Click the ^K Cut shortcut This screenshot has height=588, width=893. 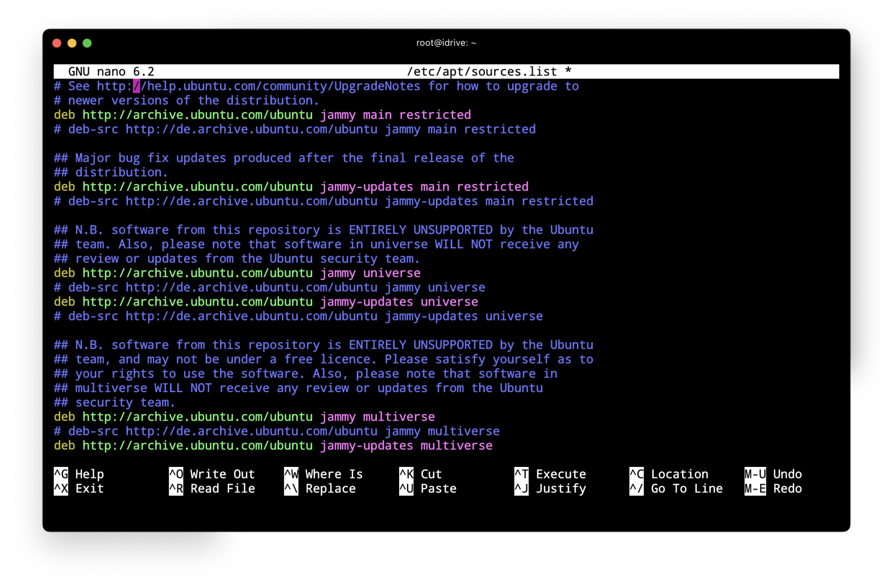(x=420, y=474)
